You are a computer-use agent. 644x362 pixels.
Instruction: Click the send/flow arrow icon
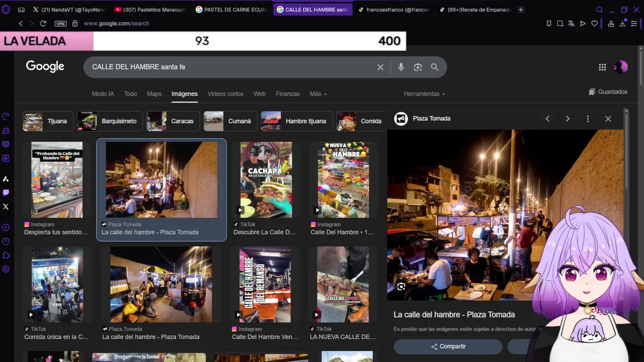(583, 24)
